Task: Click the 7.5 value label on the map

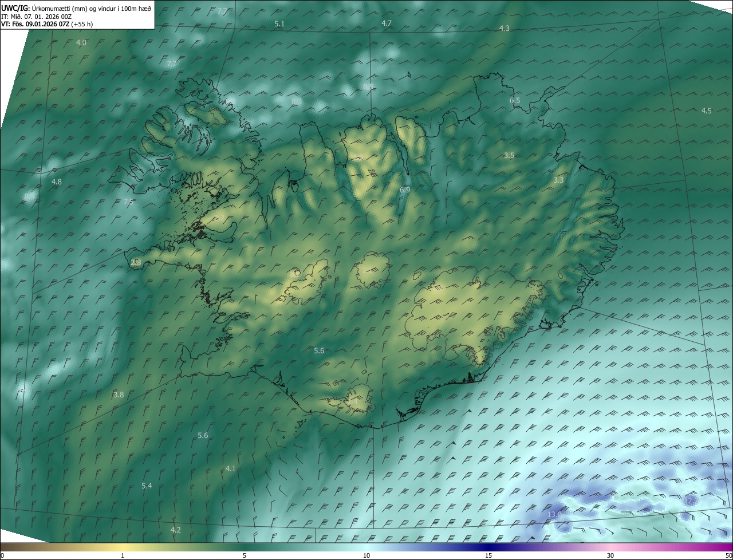Action: click(x=128, y=202)
